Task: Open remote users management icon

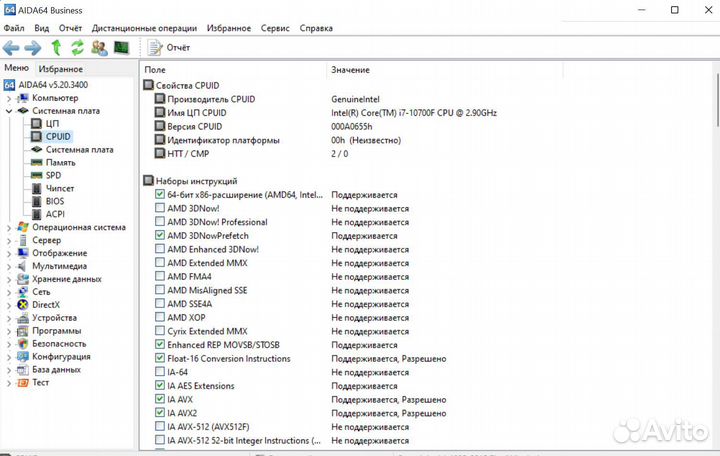Action: (100, 48)
